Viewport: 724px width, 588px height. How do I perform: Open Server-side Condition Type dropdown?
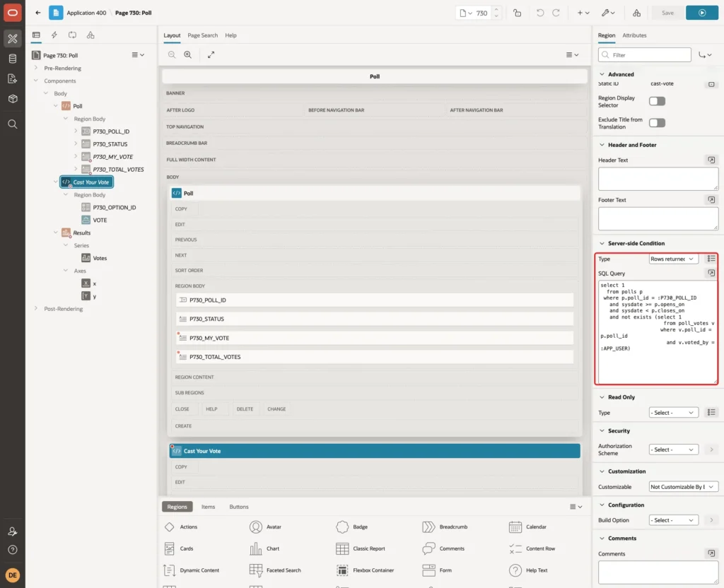click(x=673, y=259)
